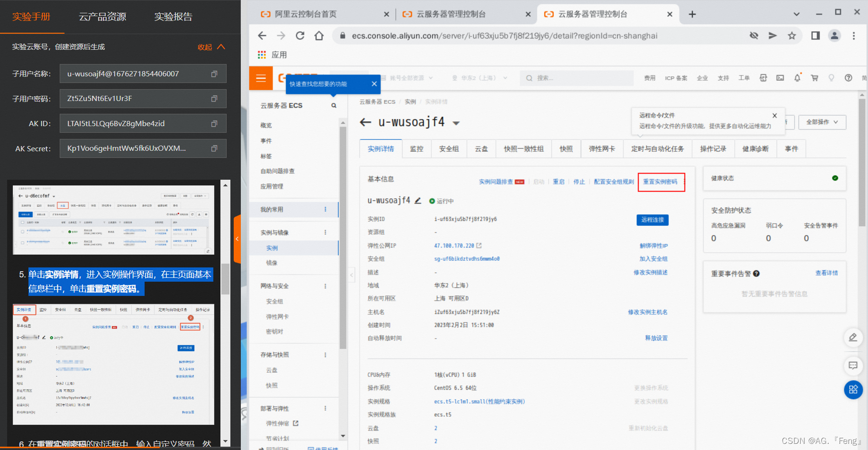Copy the AK ID value
The image size is (868, 450).
[214, 124]
